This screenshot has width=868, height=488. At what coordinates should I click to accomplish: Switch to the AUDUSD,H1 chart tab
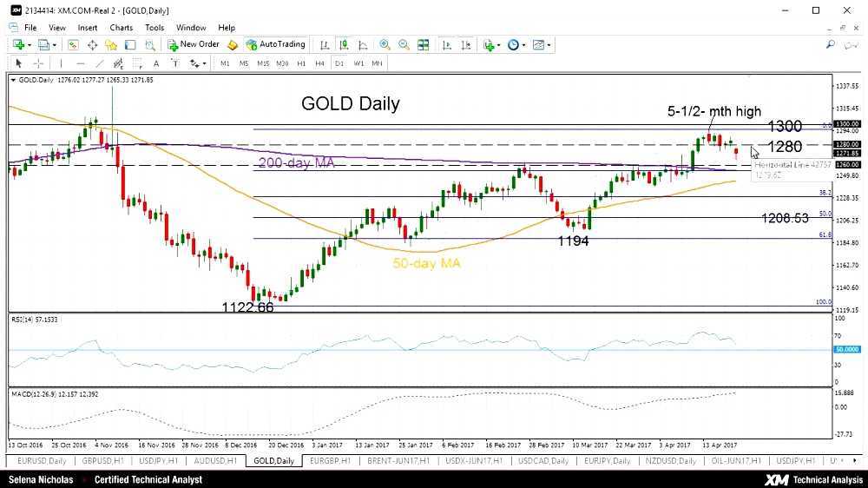(x=215, y=461)
